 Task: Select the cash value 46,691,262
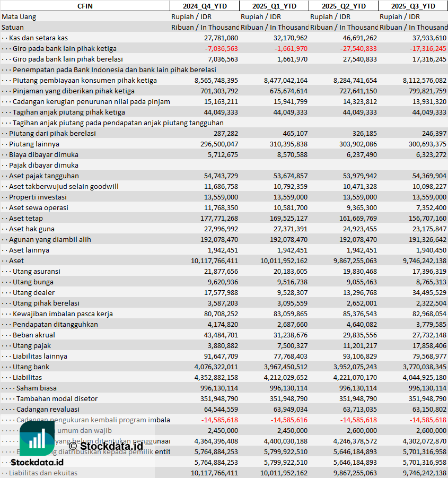tap(360, 38)
